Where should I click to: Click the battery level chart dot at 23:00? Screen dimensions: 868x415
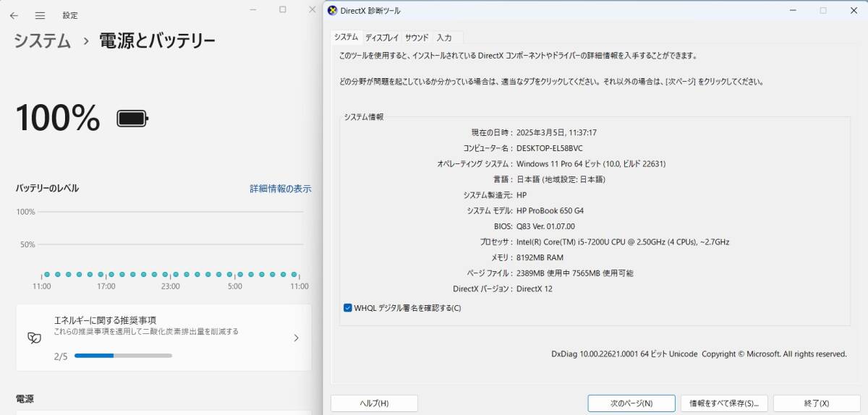175,275
